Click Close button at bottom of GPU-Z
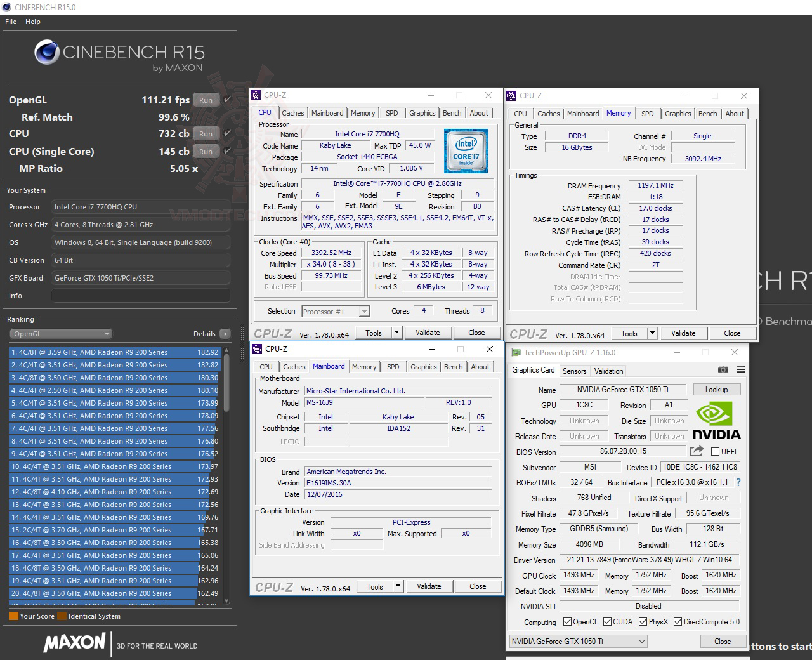 pyautogui.click(x=723, y=641)
